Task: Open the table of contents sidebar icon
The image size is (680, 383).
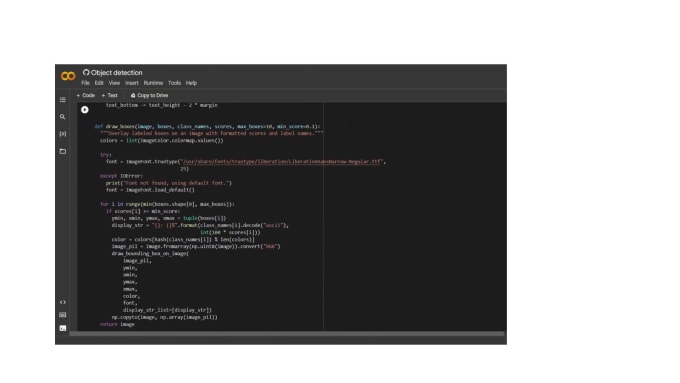Action: click(x=63, y=100)
